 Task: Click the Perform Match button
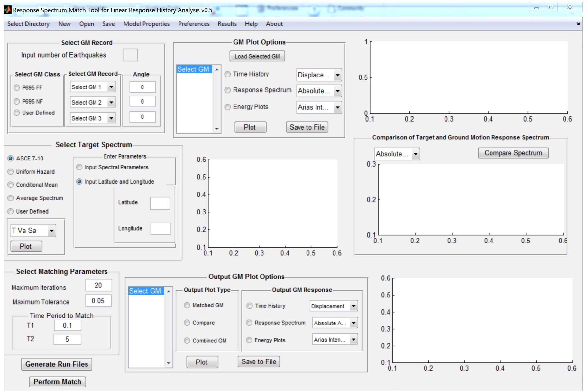click(x=57, y=382)
